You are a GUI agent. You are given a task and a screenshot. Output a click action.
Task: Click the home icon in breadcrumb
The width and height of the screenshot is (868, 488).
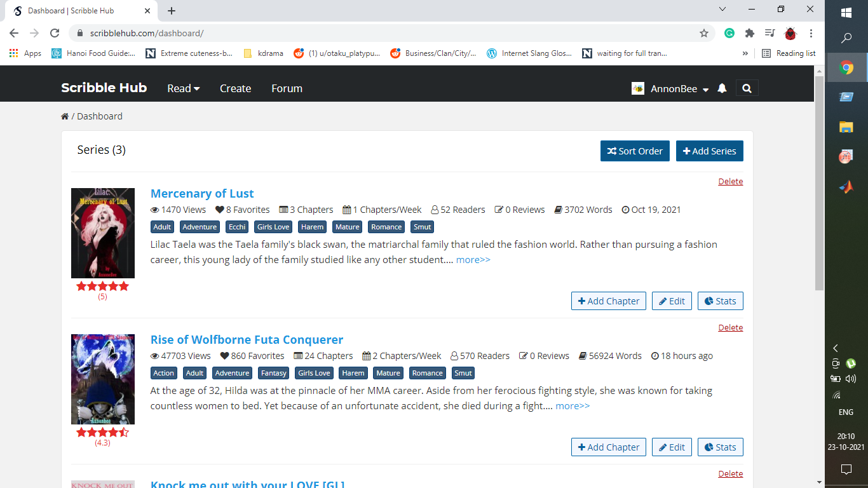65,116
